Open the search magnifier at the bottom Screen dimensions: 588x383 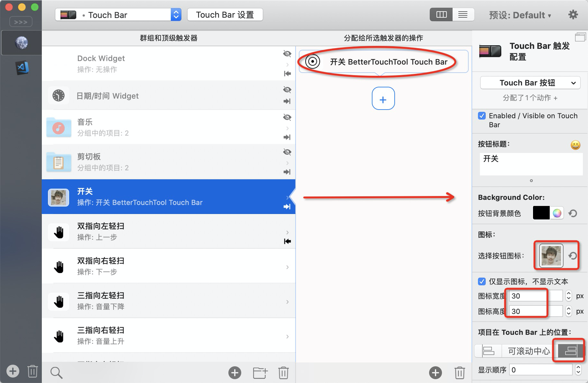[x=56, y=372]
